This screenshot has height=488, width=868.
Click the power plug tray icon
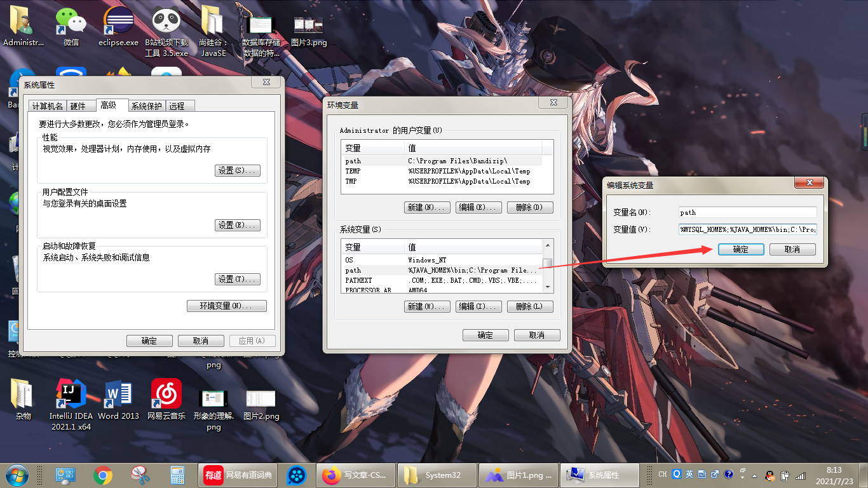(x=785, y=475)
